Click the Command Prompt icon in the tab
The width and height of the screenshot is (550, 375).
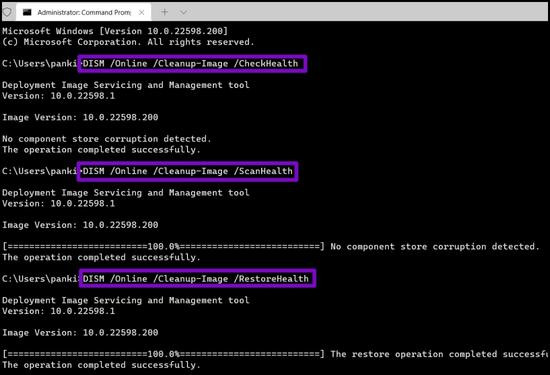click(x=27, y=13)
